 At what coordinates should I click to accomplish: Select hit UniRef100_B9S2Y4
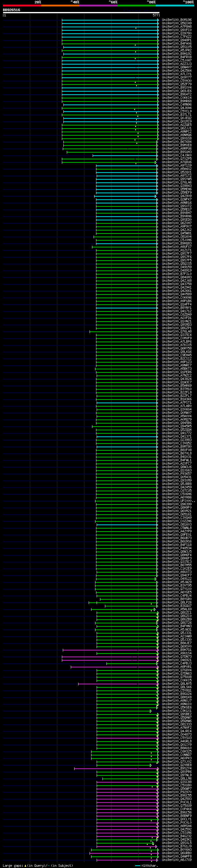177,768
